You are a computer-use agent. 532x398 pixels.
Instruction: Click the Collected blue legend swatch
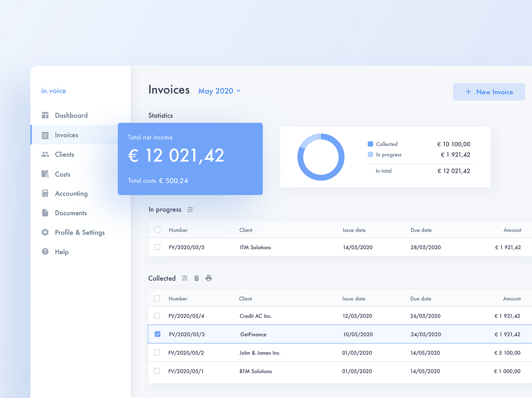[x=370, y=144]
